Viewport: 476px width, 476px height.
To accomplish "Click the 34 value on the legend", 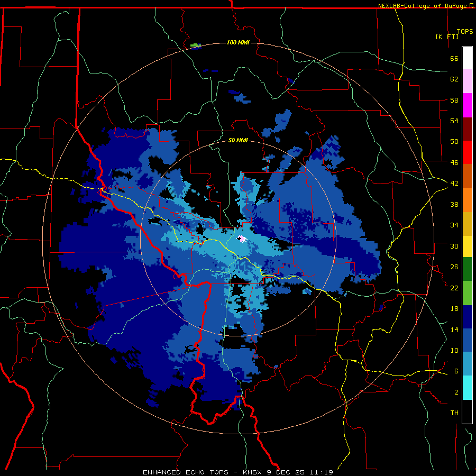I will [x=454, y=225].
